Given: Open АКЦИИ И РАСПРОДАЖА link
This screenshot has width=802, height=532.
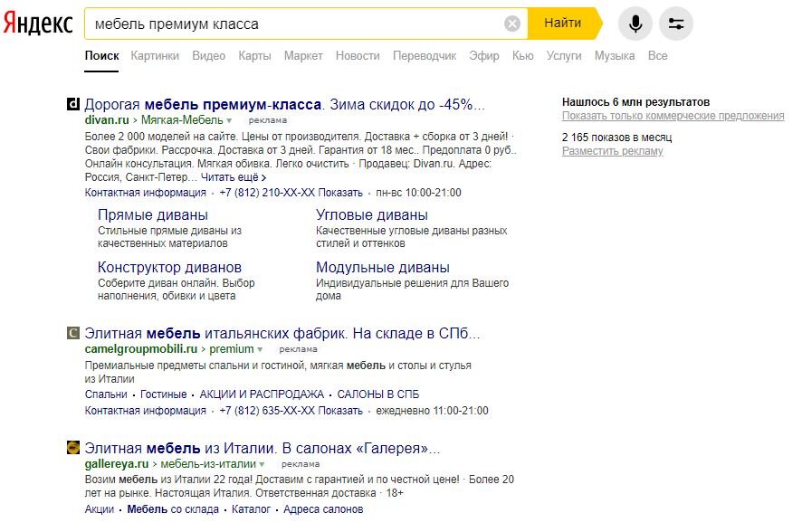Looking at the screenshot, I should point(262,394).
